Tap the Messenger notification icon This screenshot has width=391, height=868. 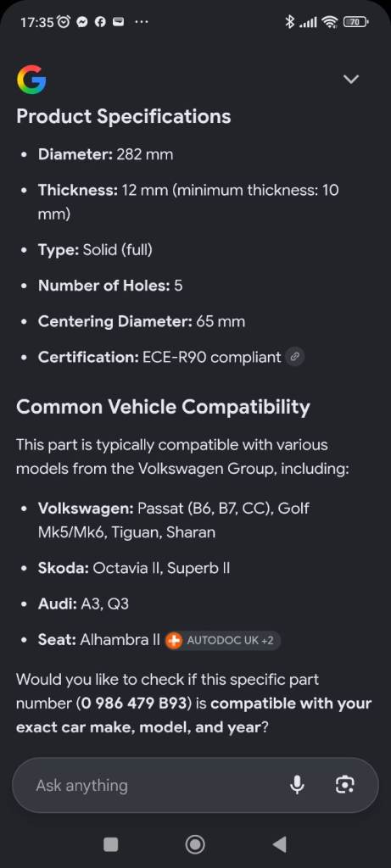click(82, 22)
